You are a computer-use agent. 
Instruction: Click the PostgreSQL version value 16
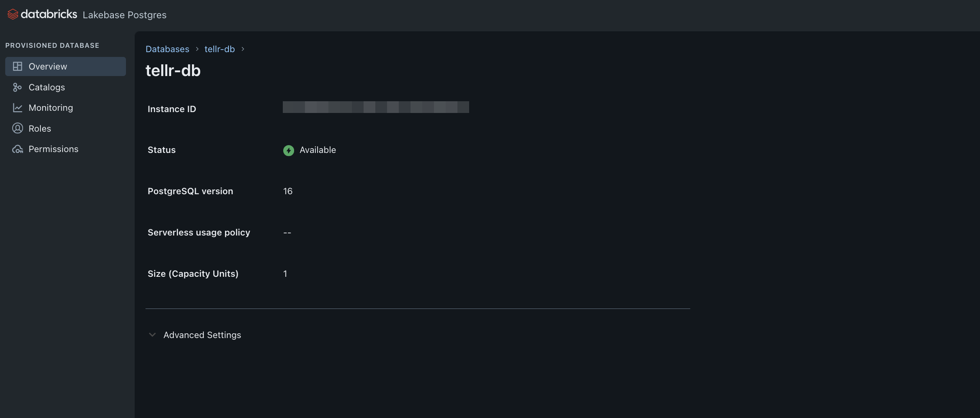coord(288,191)
